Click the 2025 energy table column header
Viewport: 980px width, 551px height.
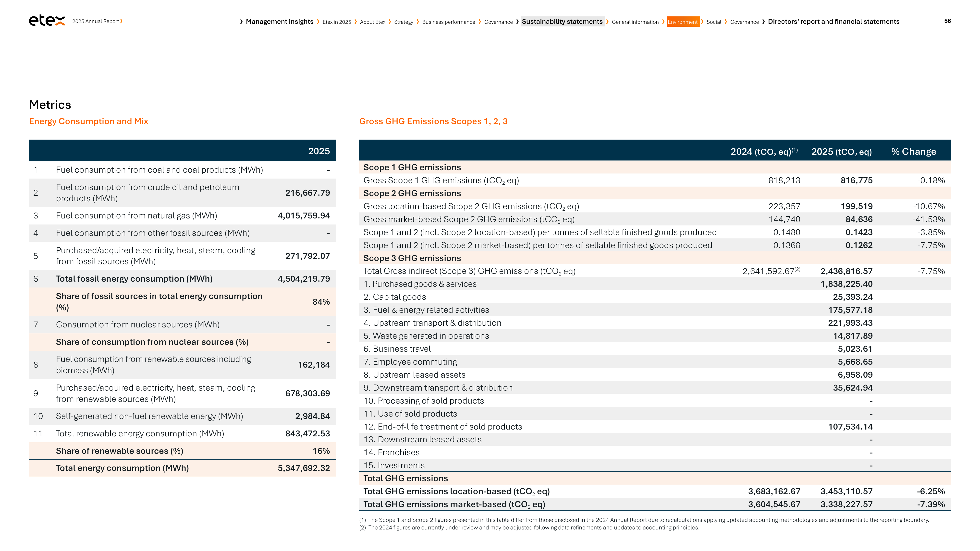319,151
